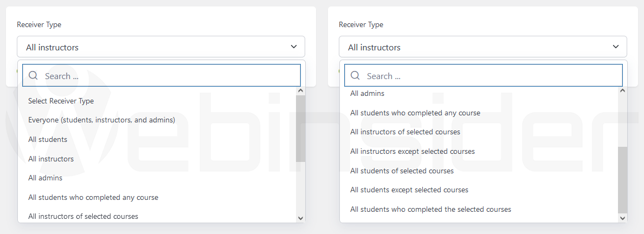Click the left list's scroll-down arrow

[x=301, y=218]
